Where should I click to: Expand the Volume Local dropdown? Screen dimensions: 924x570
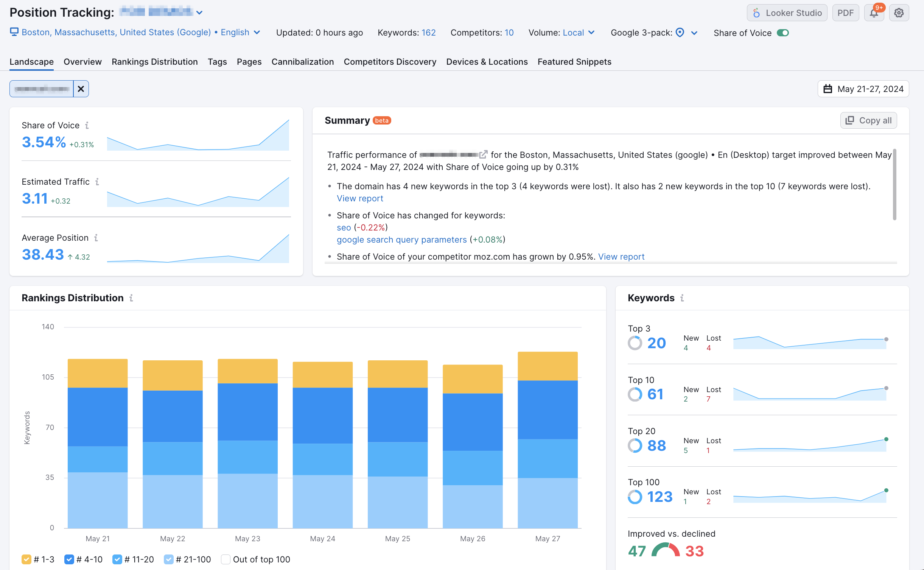(x=579, y=33)
